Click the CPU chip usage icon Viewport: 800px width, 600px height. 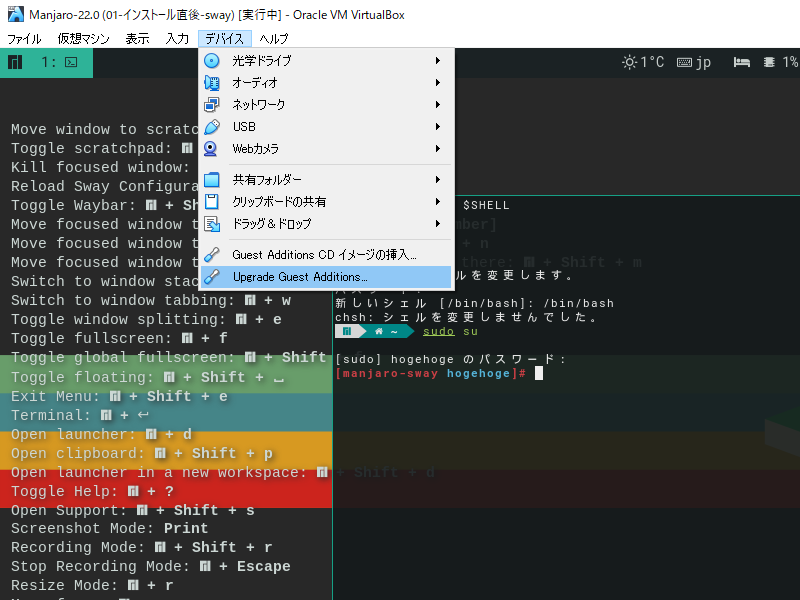[769, 62]
